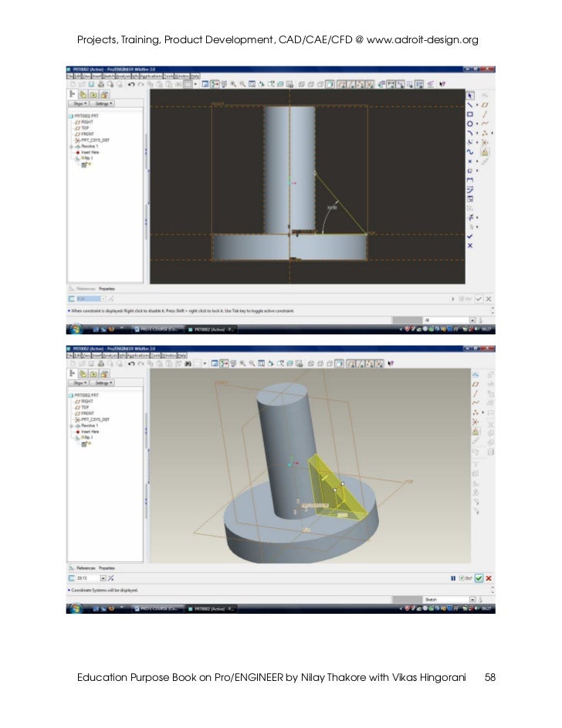Open the Settings dropdown in sketcher model tree

click(102, 104)
